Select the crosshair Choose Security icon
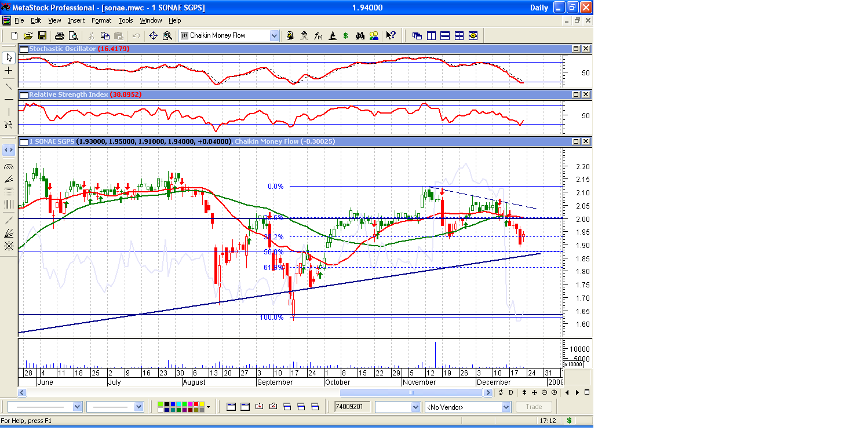Screen dimensions: 868x445 click(x=154, y=35)
